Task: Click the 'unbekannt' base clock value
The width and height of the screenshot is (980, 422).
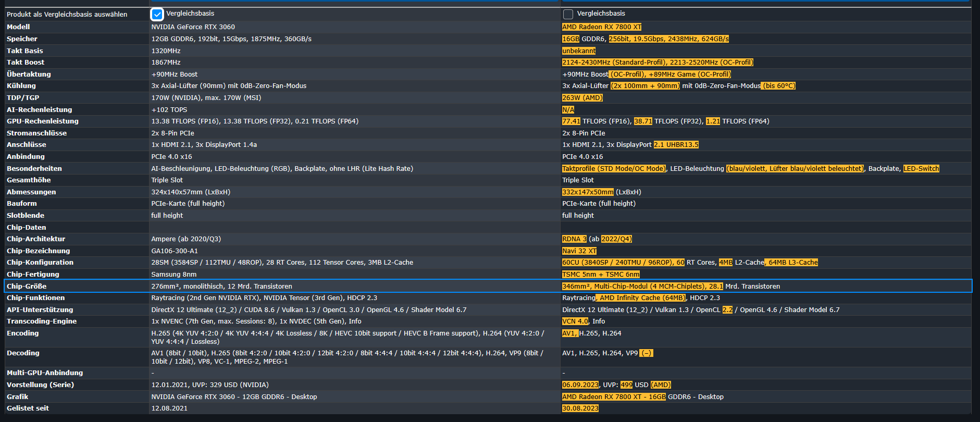Action: tap(579, 51)
